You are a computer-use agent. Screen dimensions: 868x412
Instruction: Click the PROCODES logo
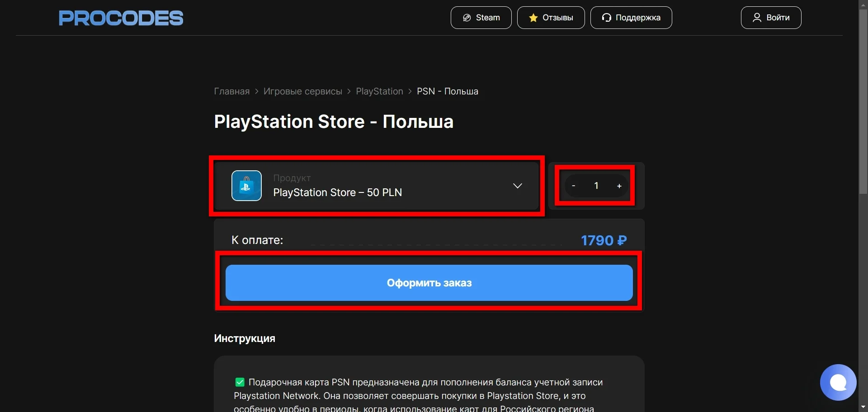coord(121,18)
